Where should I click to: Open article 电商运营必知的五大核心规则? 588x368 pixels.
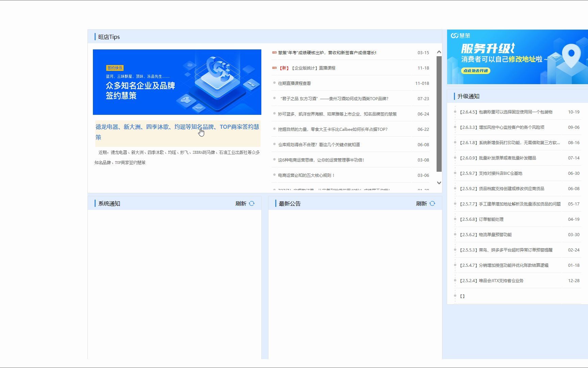pos(306,175)
